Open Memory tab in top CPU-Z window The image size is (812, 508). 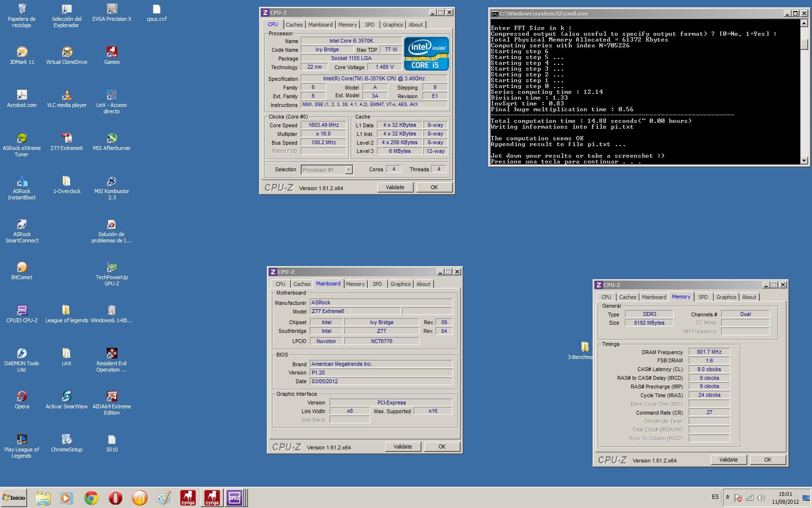[348, 25]
